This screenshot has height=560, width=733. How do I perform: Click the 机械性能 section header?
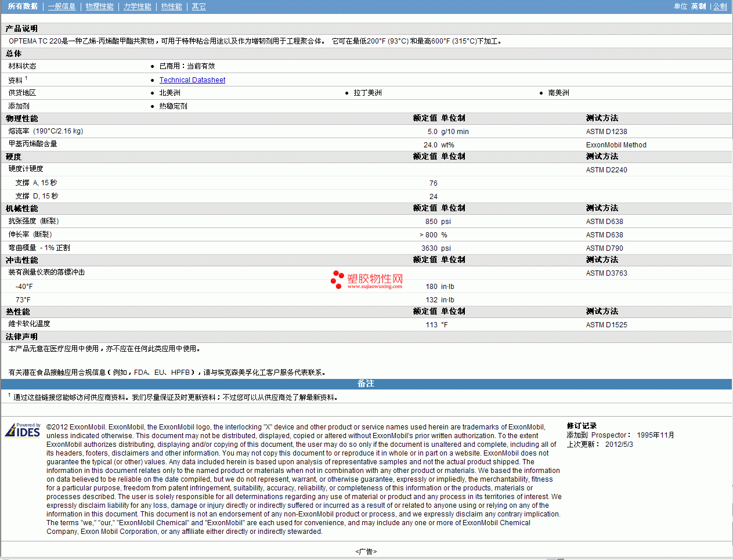[x=21, y=208]
